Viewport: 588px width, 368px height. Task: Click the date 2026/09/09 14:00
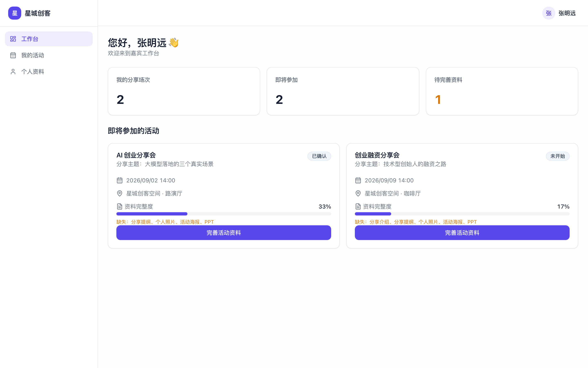pos(389,180)
